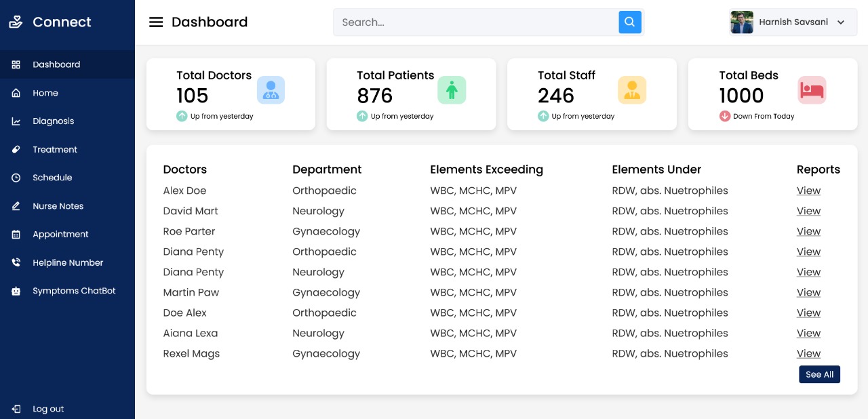Click the yellow Total Staff icon
This screenshot has height=419, width=868.
[632, 90]
